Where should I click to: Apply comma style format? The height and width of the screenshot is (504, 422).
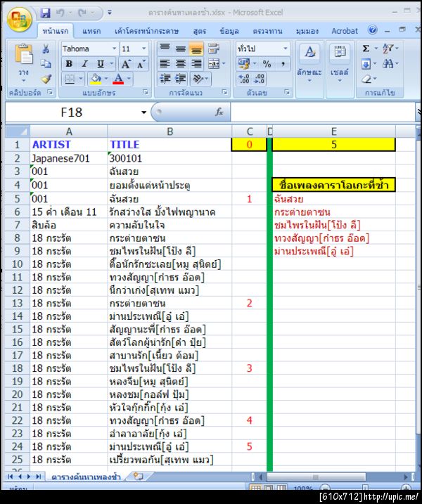283,64
